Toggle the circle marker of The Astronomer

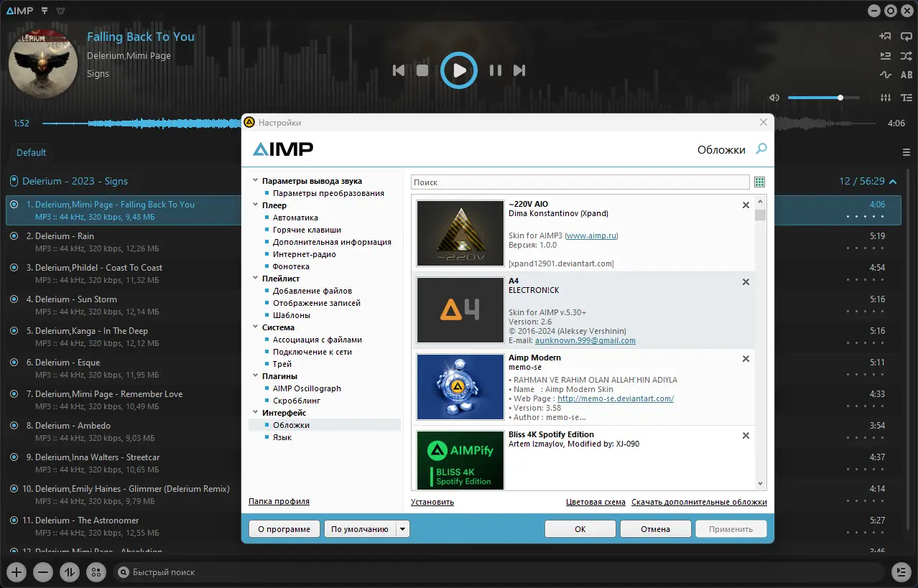tap(14, 520)
